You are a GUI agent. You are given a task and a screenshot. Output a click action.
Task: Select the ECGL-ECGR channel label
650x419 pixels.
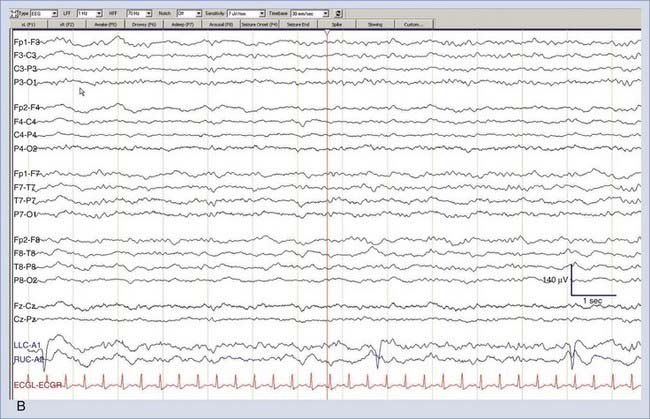[x=34, y=385]
